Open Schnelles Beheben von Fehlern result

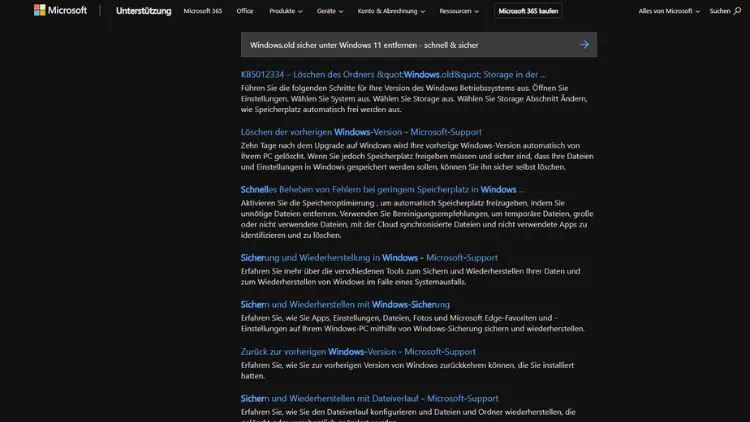click(382, 189)
